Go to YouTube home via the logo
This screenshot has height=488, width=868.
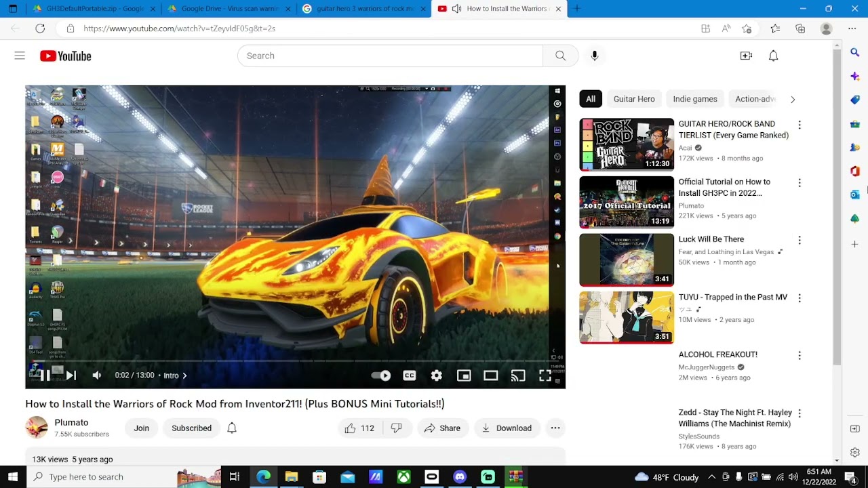click(x=66, y=56)
